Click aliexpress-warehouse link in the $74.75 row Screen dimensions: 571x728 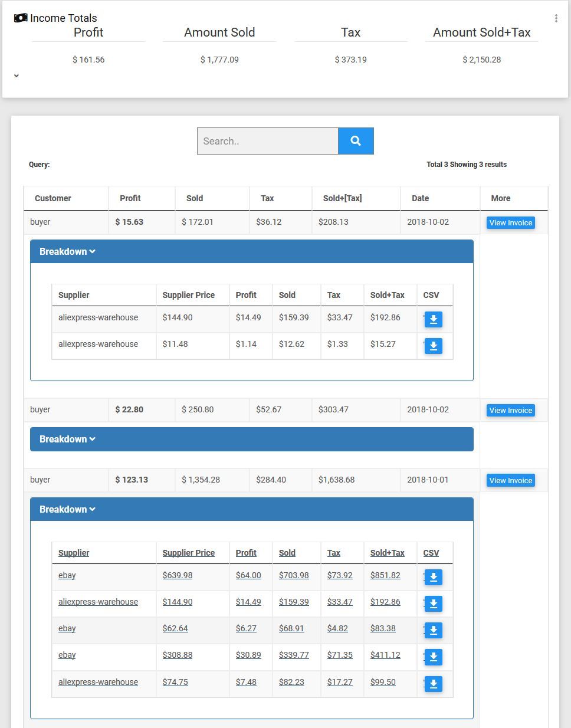tap(98, 682)
